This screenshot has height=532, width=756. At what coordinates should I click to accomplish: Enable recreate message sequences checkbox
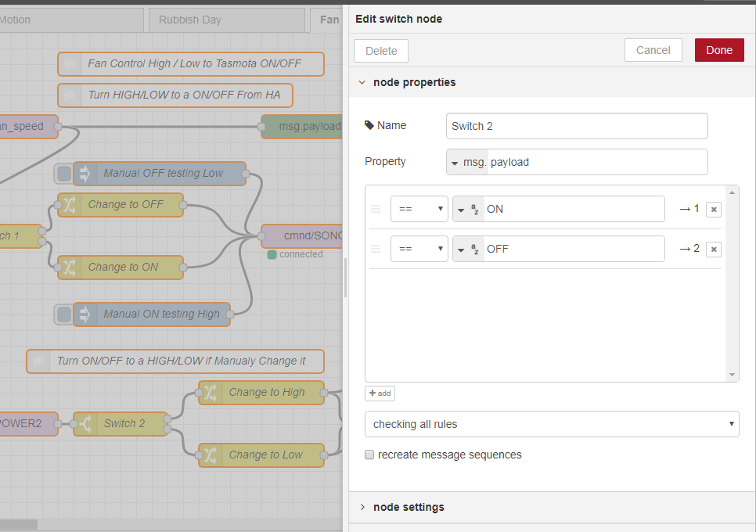369,455
